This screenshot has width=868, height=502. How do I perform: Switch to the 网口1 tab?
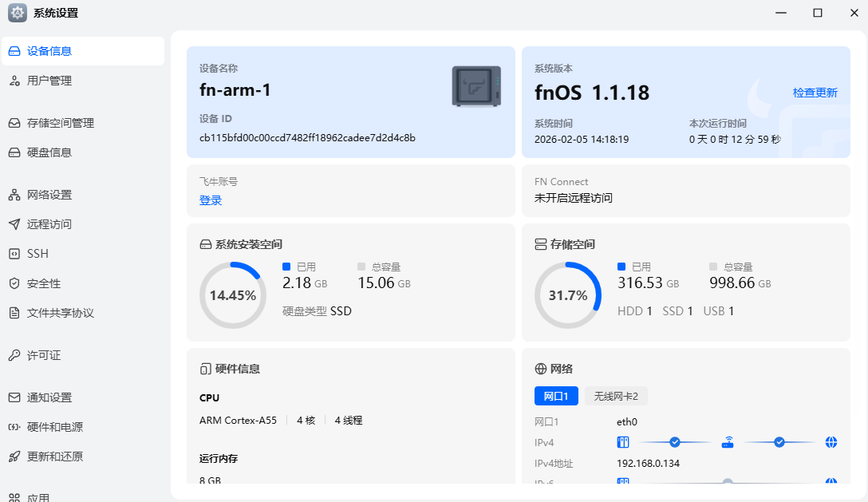[556, 396]
